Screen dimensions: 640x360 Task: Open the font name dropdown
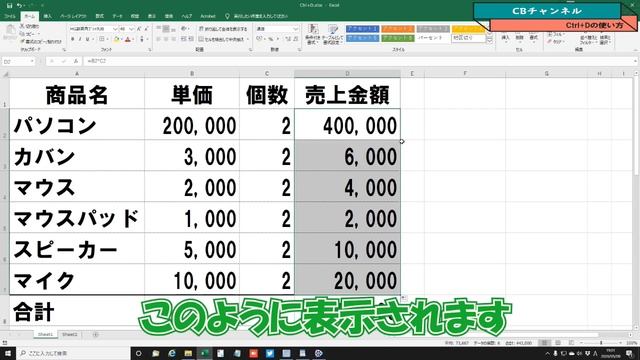click(115, 29)
